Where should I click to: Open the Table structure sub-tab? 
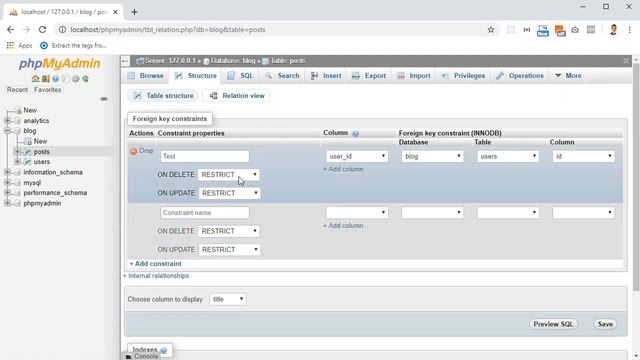point(164,96)
